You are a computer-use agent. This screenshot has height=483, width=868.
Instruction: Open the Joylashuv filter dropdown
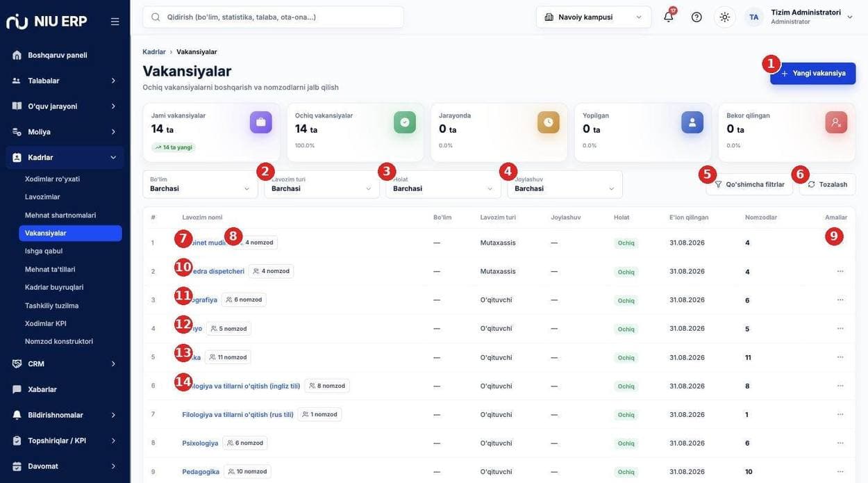565,184
